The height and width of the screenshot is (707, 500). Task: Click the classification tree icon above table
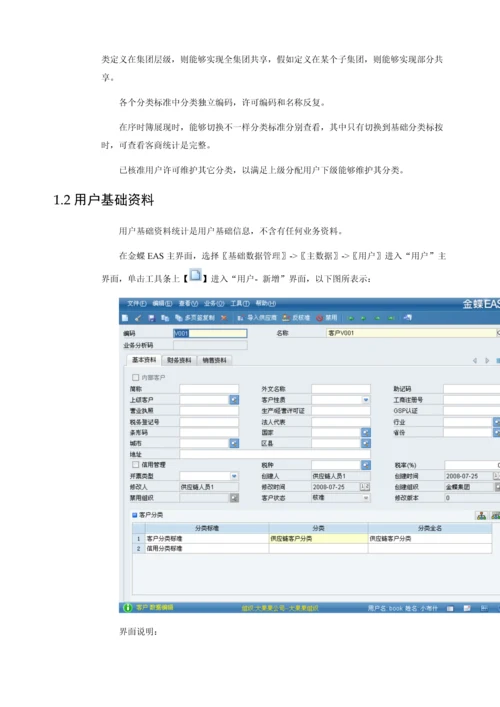[481, 515]
